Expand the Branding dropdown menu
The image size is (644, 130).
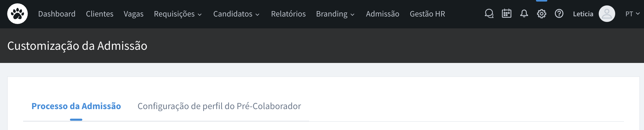tap(335, 14)
